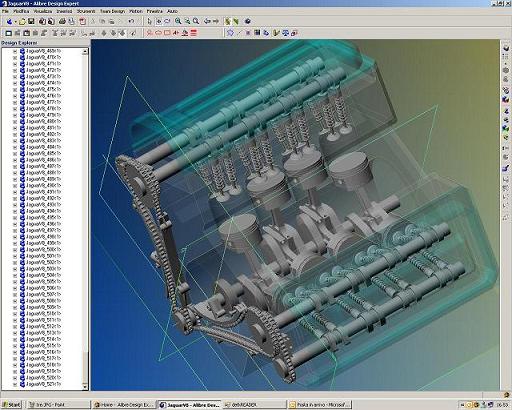Open the Finestra menu
This screenshot has height=410, width=512.
(x=155, y=11)
